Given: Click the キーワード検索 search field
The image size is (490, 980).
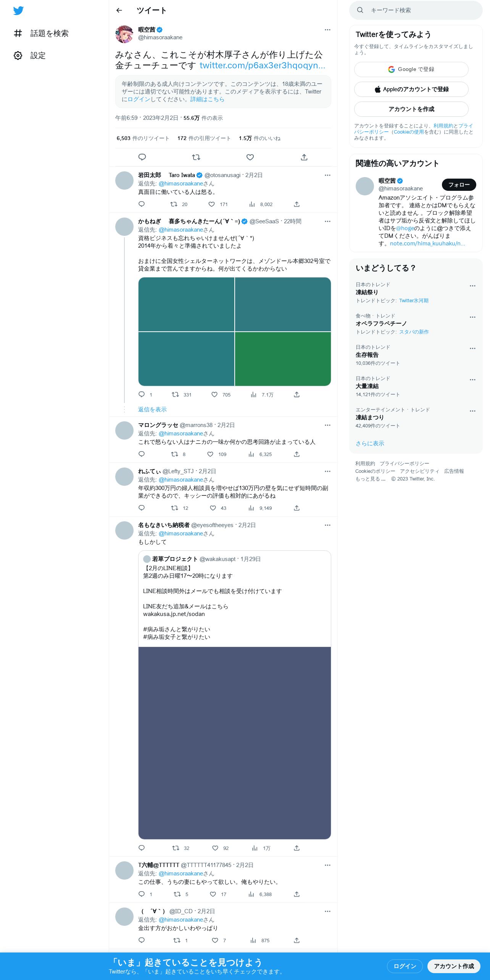Looking at the screenshot, I should [416, 10].
